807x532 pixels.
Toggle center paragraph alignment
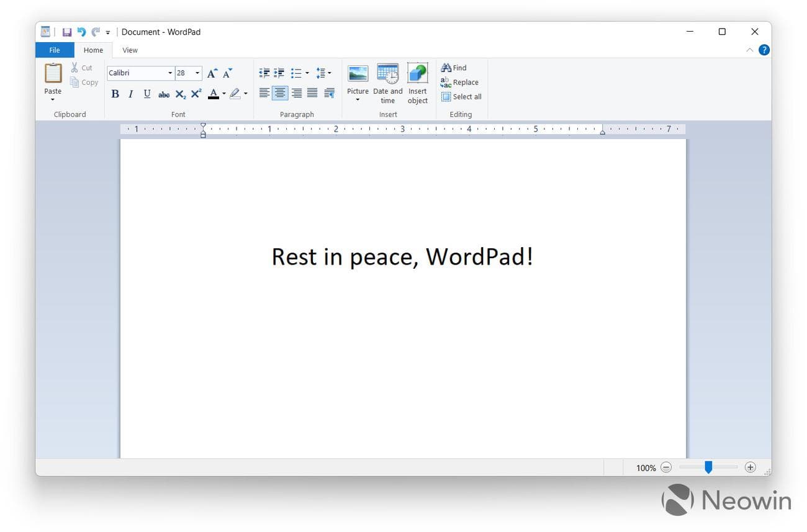[280, 92]
